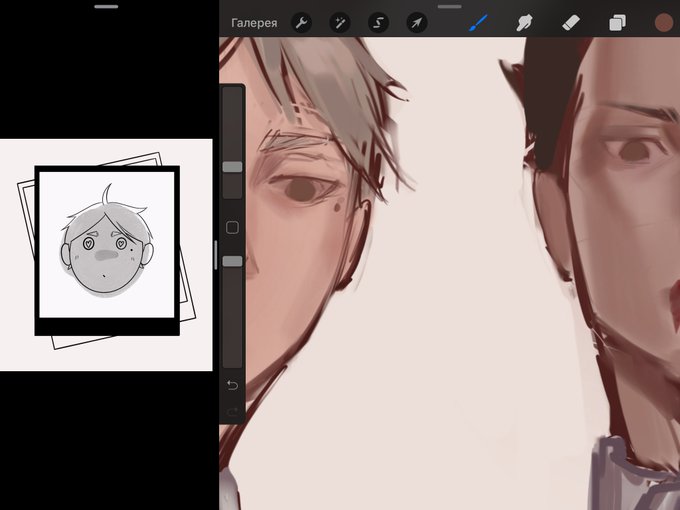This screenshot has width=680, height=510.
Task: Tap the split view divider handle
Action: [216, 255]
